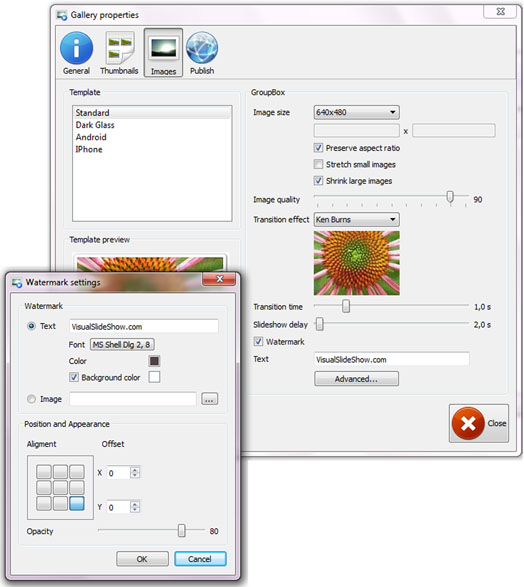The width and height of the screenshot is (524, 587).
Task: Click the X offset field
Action: click(118, 473)
